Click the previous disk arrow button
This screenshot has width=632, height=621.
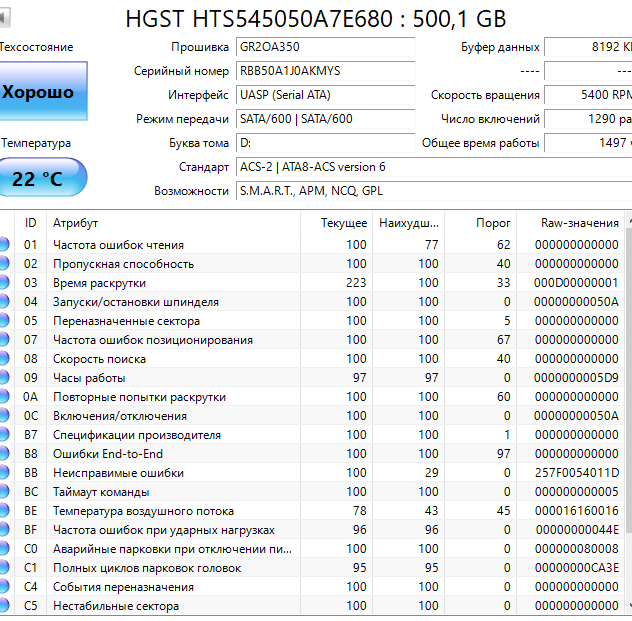click(4, 18)
